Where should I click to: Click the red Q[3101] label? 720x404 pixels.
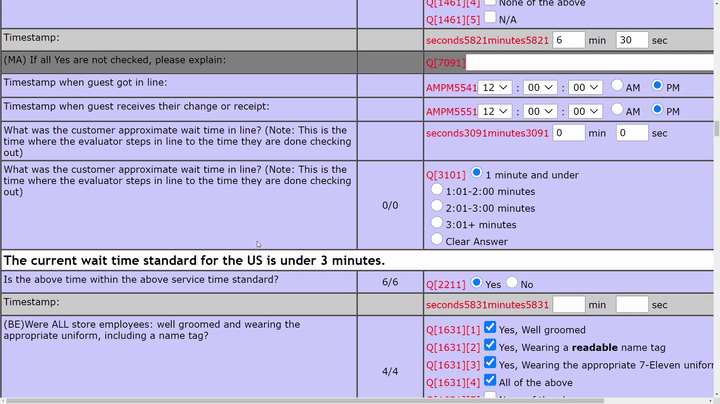(x=445, y=175)
